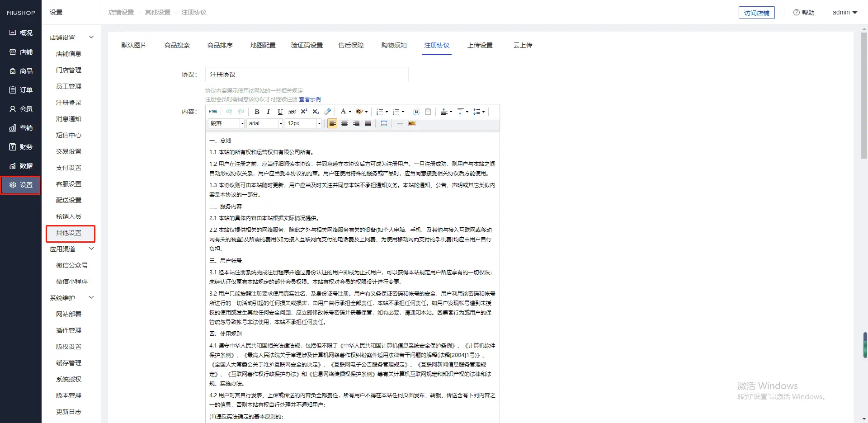Click the 协议 title input field

[x=307, y=75]
